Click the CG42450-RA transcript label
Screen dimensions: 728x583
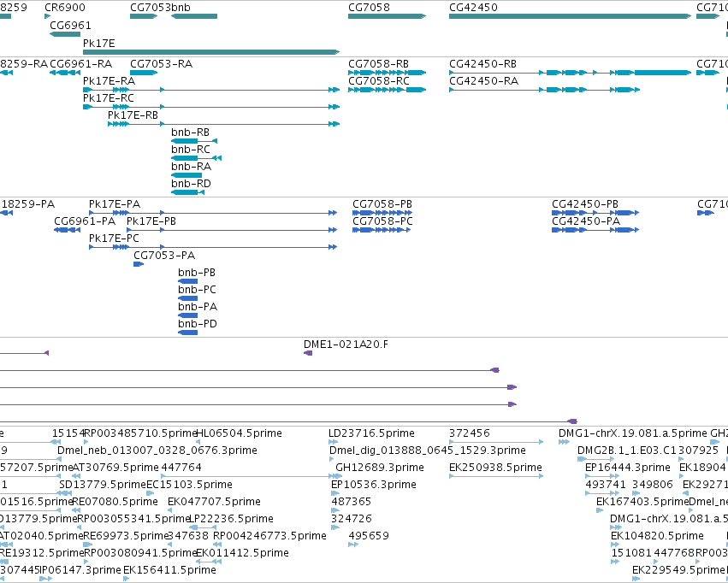point(484,80)
